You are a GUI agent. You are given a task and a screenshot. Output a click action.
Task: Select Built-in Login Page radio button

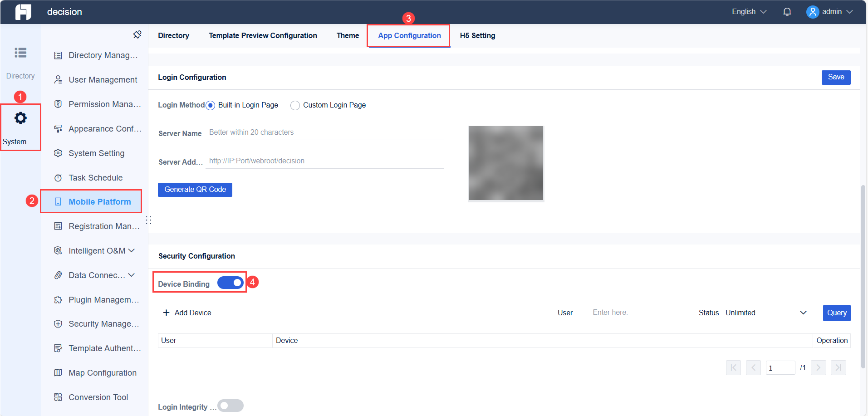coord(210,105)
